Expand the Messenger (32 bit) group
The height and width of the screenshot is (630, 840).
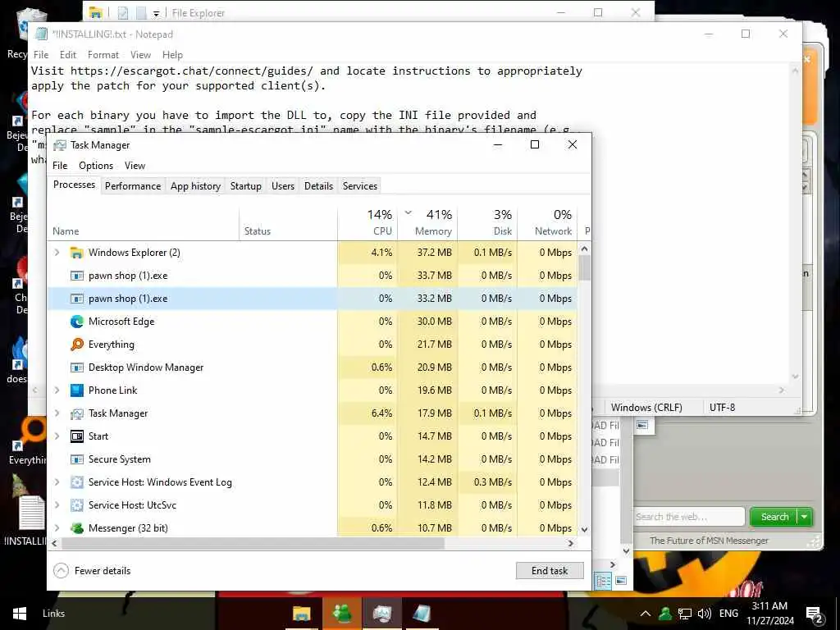tap(57, 528)
